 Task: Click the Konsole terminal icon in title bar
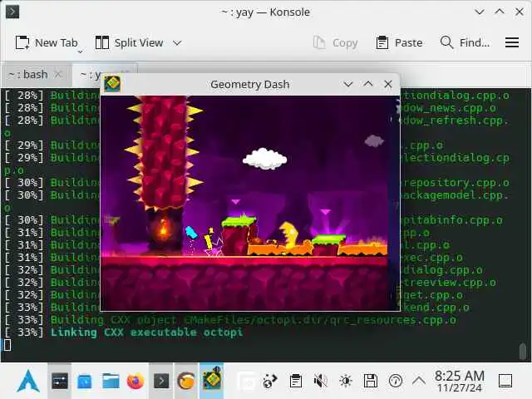pyautogui.click(x=12, y=12)
